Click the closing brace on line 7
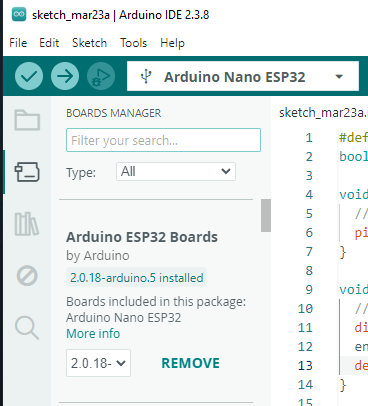 point(343,252)
